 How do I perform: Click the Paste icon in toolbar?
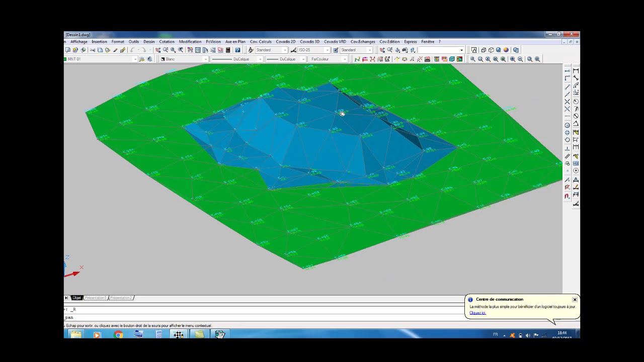(x=108, y=50)
